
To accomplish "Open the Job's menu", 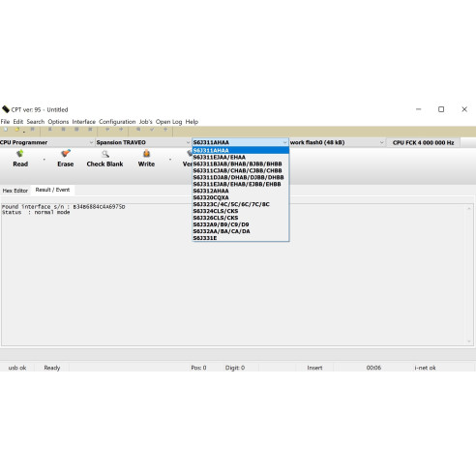I will 146,122.
